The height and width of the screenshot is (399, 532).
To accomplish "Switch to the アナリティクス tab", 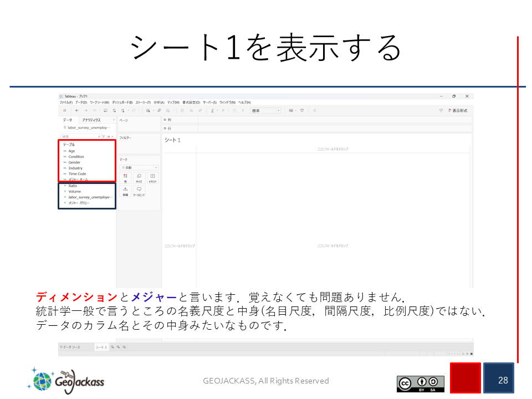I will point(91,120).
